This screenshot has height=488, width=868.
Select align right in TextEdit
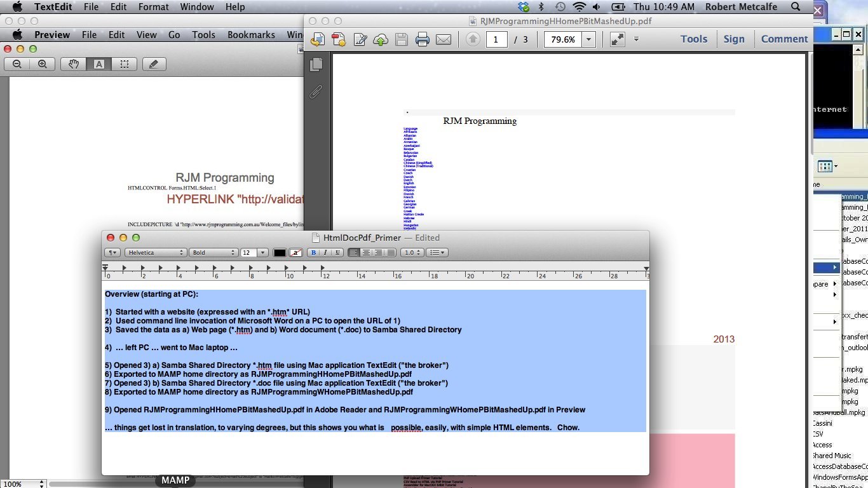(378, 253)
